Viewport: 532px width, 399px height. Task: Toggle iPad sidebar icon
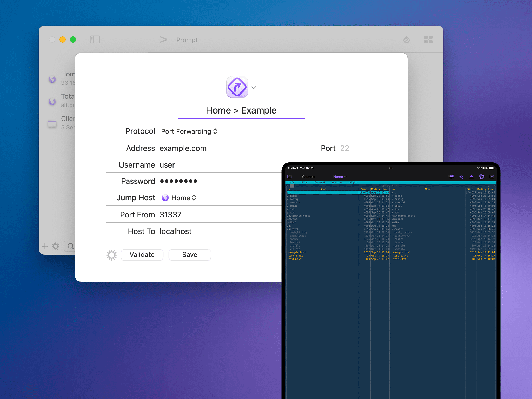pos(289,177)
